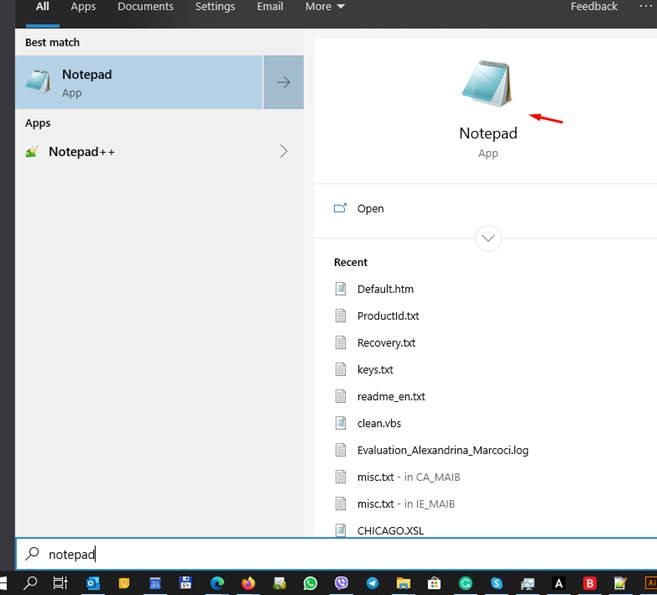
Task: Open Telegram from the taskbar
Action: pyautogui.click(x=372, y=583)
